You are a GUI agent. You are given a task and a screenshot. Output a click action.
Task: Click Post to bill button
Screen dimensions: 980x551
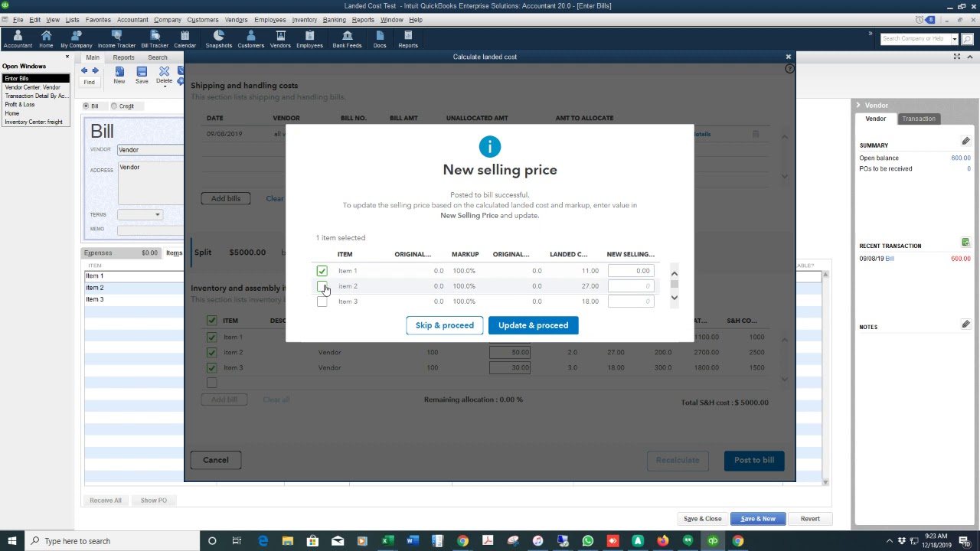coord(754,460)
